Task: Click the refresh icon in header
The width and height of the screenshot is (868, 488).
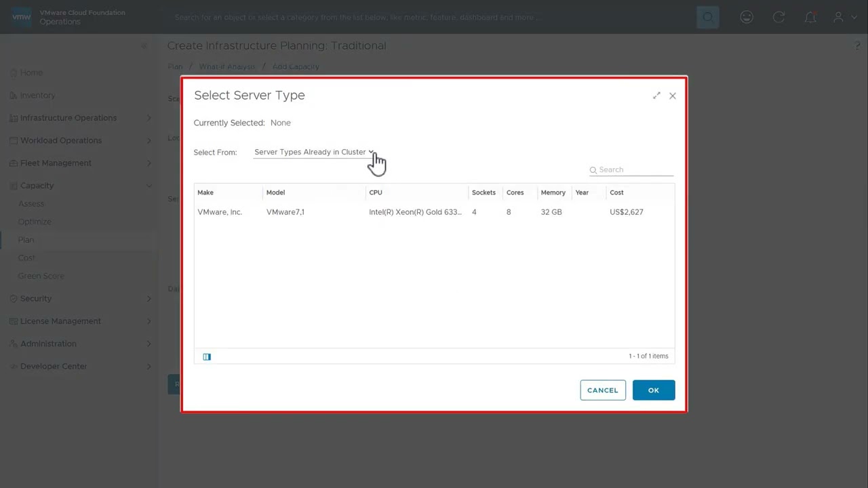Action: [x=778, y=17]
